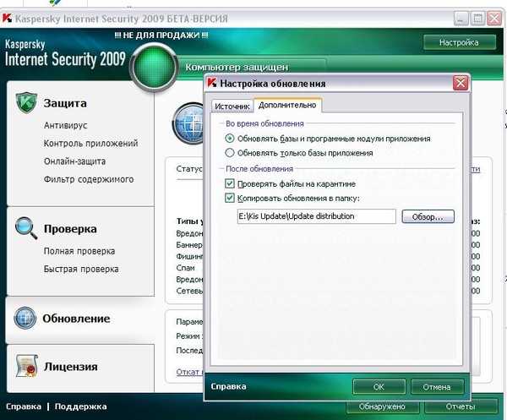The height and width of the screenshot is (420, 507).
Task: Open Поддержка link in footer
Action: [80, 406]
